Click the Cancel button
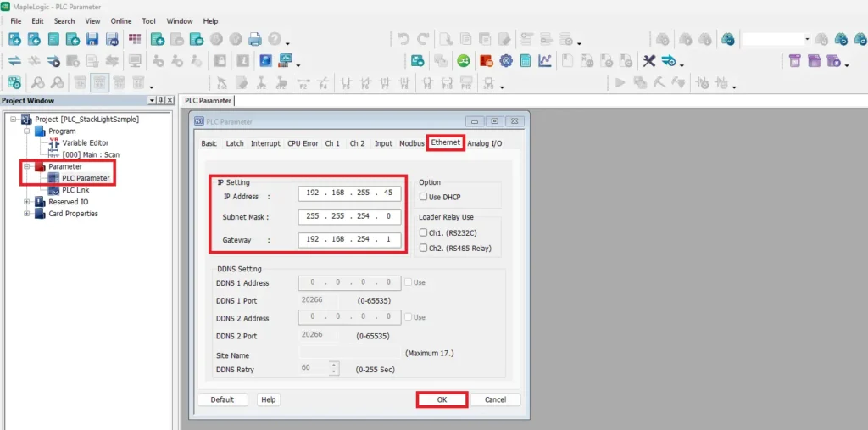Viewport: 868px width, 430px height. pyautogui.click(x=495, y=399)
